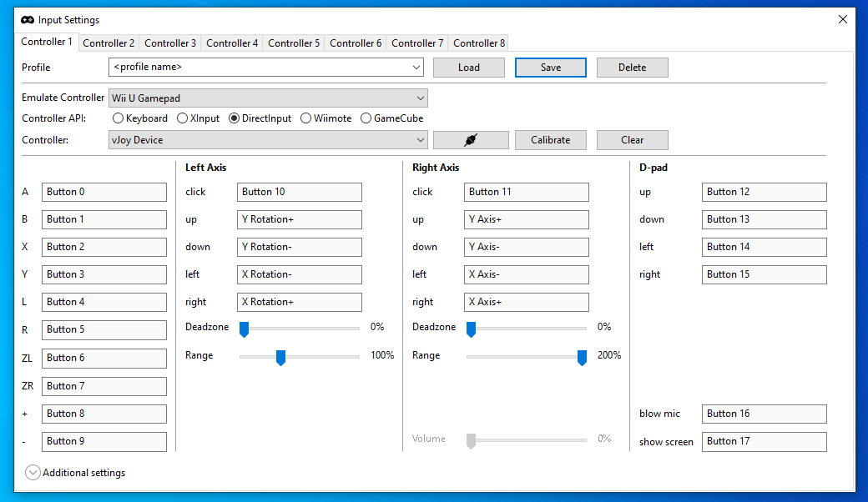Select the GameCube API radio button
This screenshot has width=868, height=502.
click(x=392, y=118)
